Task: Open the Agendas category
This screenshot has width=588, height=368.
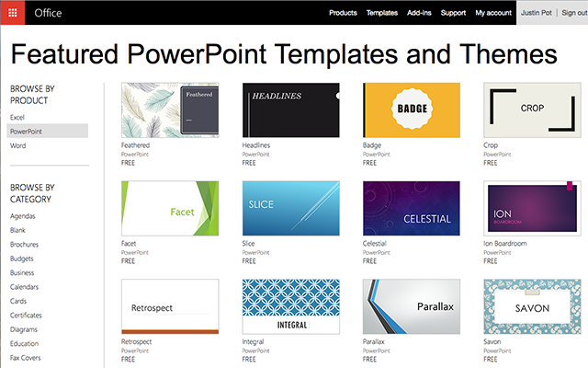Action: (22, 216)
